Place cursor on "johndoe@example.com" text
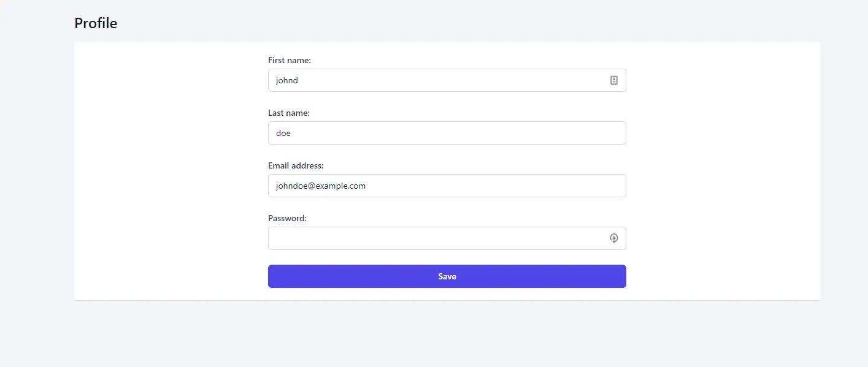Screen dimensions: 868x367 (321, 186)
